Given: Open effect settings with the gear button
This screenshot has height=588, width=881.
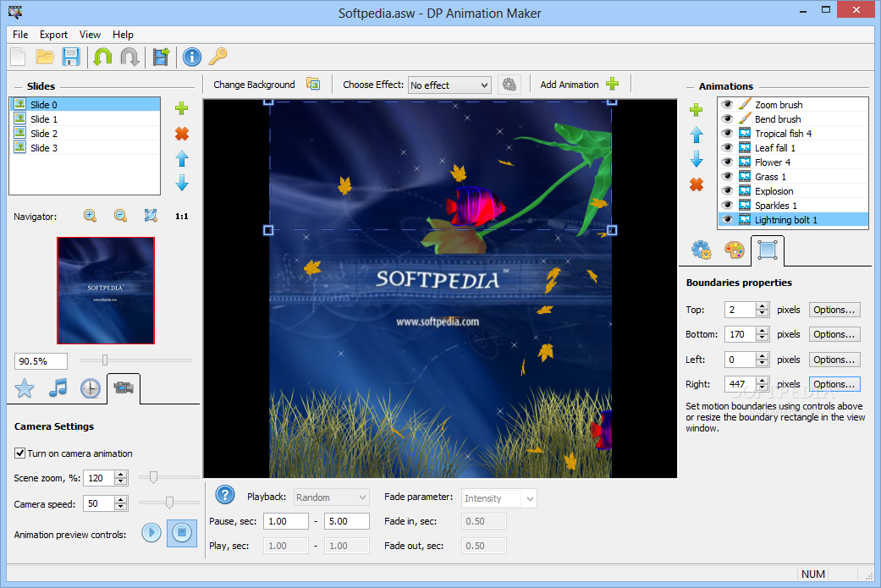Looking at the screenshot, I should 509,85.
